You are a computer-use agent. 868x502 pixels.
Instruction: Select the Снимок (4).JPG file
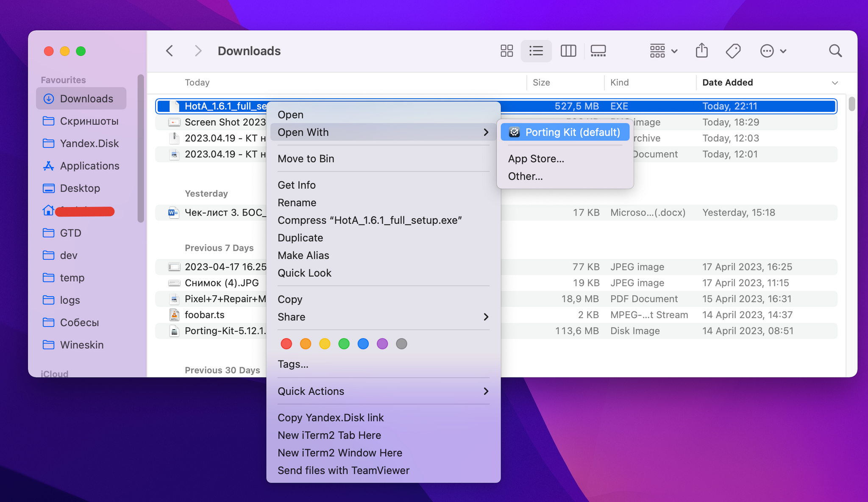(x=496, y=283)
